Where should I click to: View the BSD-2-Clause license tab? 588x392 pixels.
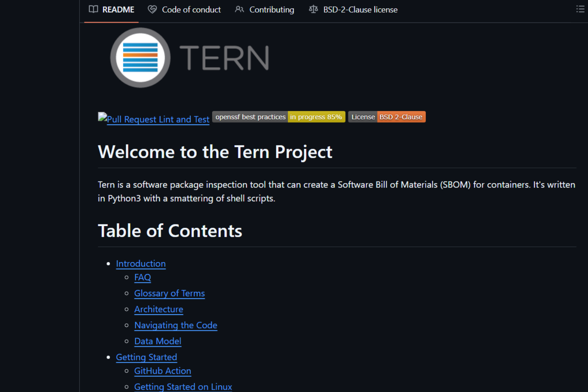(x=353, y=10)
